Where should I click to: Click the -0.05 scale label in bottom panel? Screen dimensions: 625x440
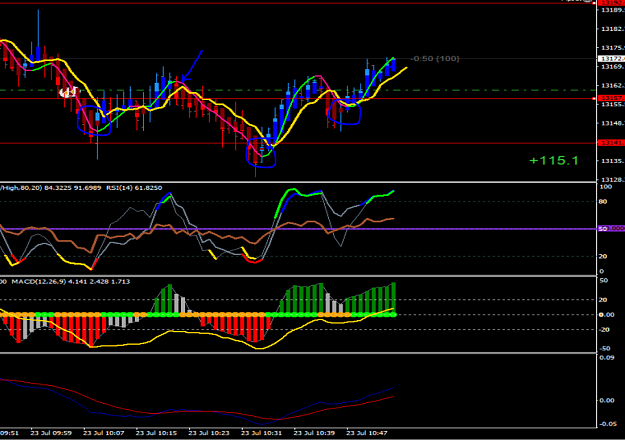click(x=607, y=424)
